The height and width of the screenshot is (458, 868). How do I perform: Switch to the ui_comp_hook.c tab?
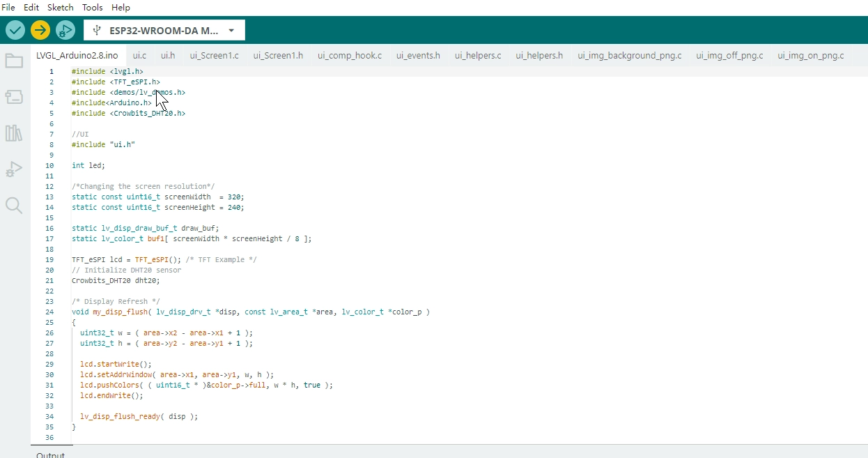(x=350, y=55)
